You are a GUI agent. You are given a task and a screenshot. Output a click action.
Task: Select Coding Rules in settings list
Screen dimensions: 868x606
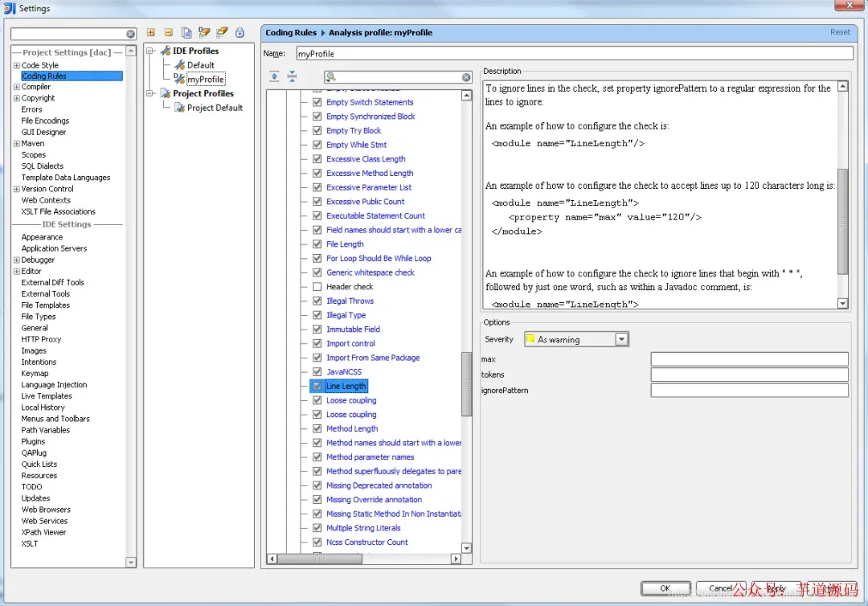click(x=72, y=76)
